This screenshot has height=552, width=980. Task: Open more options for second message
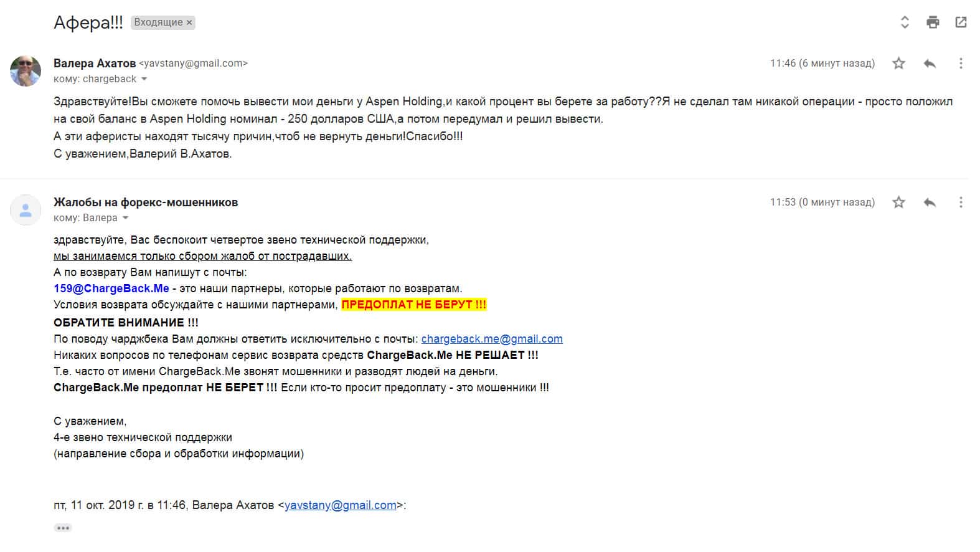click(961, 202)
